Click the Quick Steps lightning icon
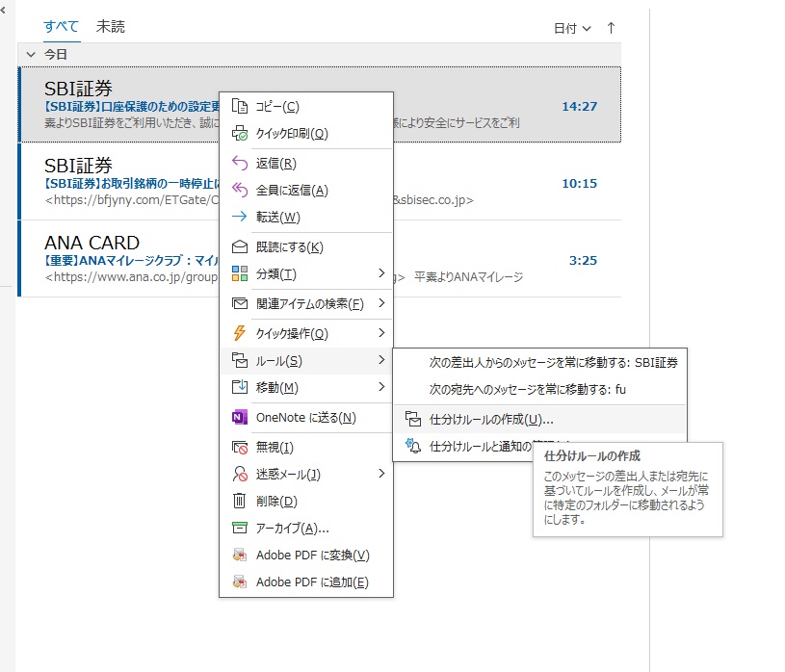Image resolution: width=785 pixels, height=672 pixels. [240, 333]
